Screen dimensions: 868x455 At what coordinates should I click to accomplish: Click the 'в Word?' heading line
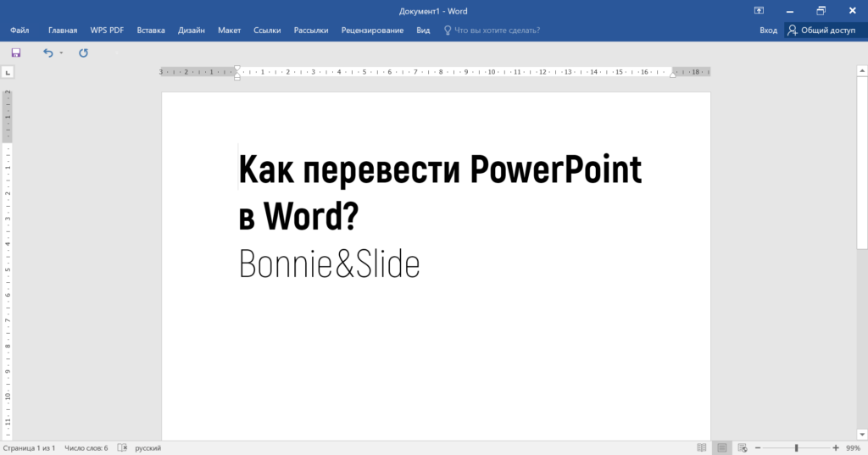(299, 216)
